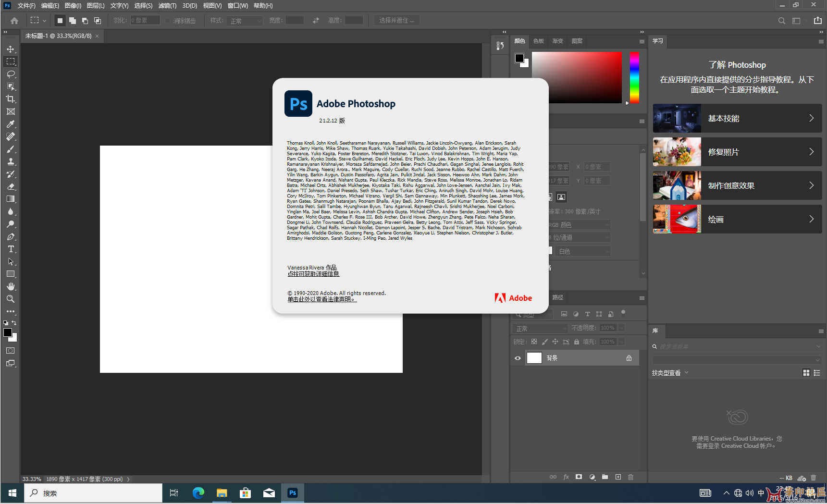Select the Eraser tool
The image size is (827, 504).
click(x=11, y=186)
